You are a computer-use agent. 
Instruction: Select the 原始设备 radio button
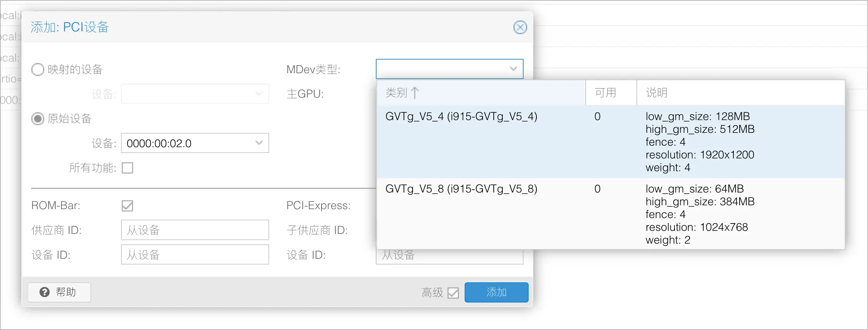click(38, 119)
